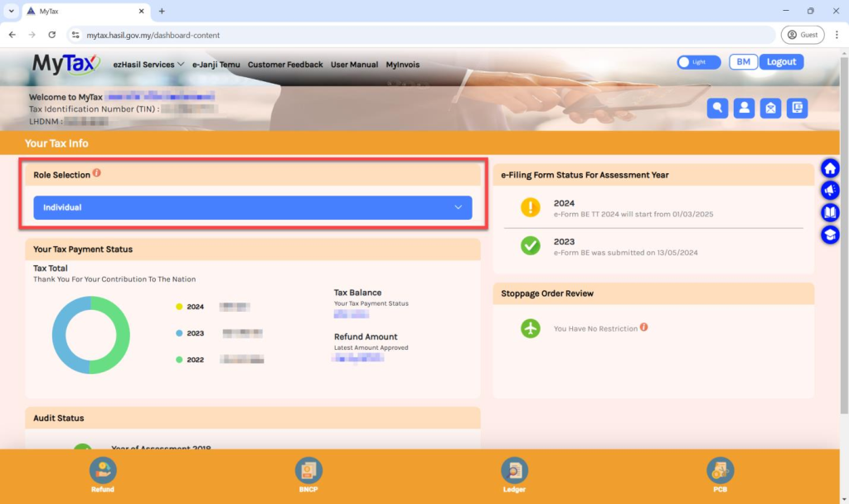Open browser tab list chevron

[11, 11]
